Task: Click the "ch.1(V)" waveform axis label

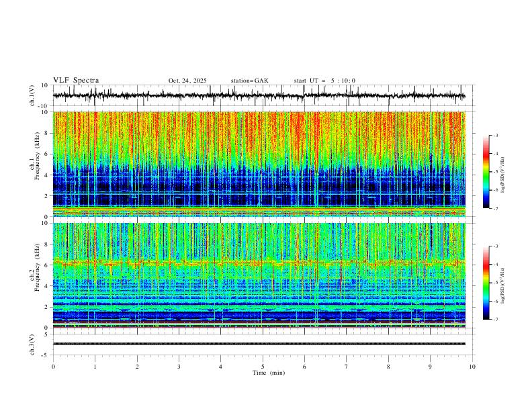Action: (x=32, y=95)
